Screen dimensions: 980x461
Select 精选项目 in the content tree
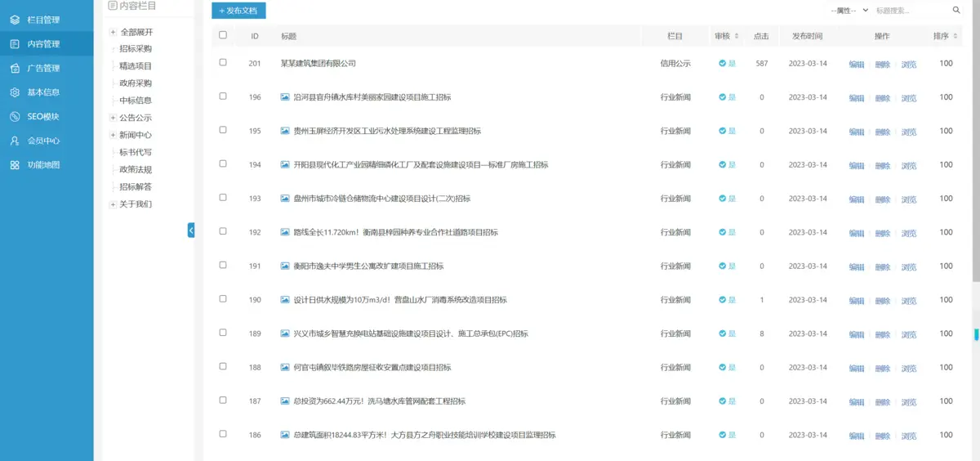click(136, 66)
